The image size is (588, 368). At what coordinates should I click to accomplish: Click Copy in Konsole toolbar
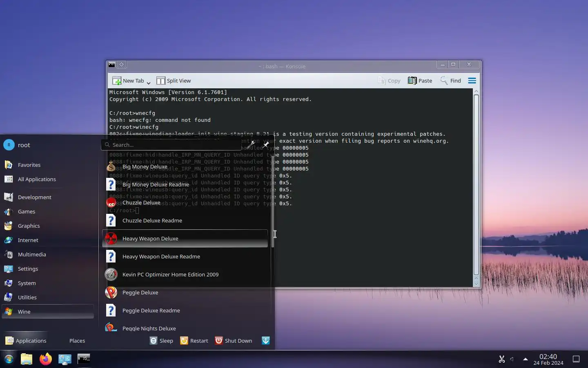tap(389, 81)
